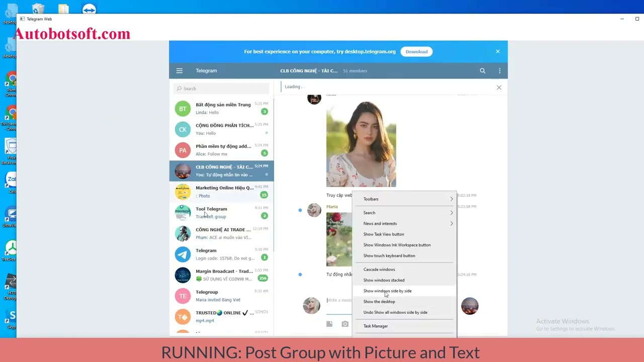Screen dimensions: 644x362
Task: Dismiss the desktop.telegram.org banner with X
Action: [498, 51]
